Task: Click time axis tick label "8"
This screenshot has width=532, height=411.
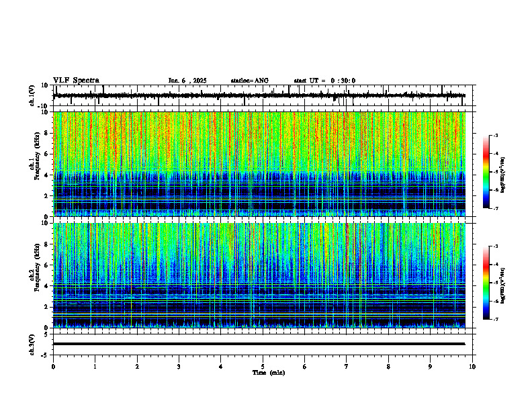Action: [388, 367]
